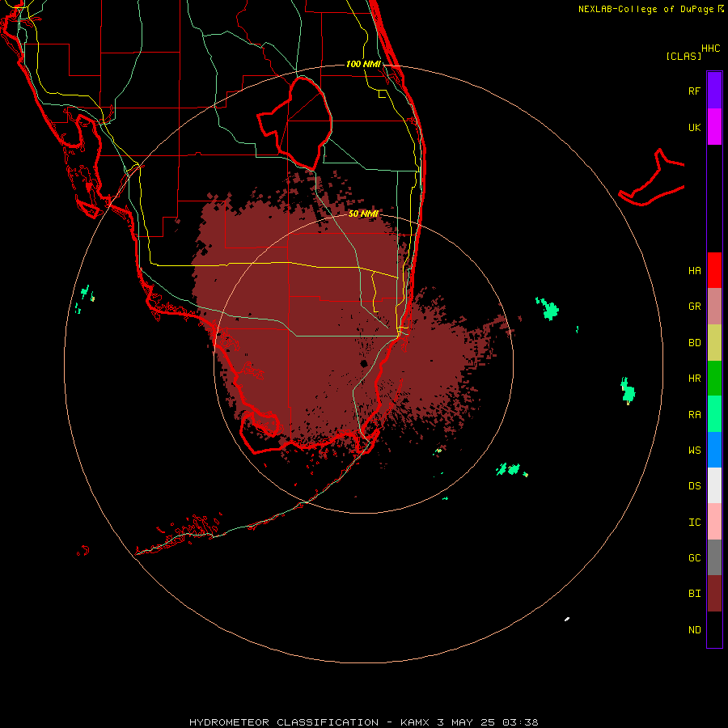This screenshot has width=728, height=728.
Task: Click the 'RF' legend label
Action: pyautogui.click(x=694, y=91)
